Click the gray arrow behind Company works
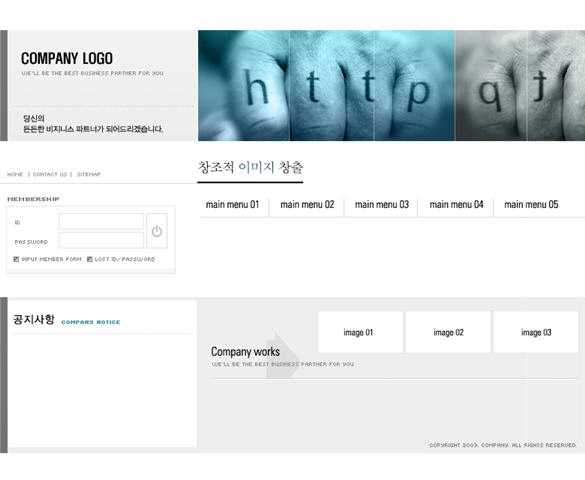The height and width of the screenshot is (480, 585). [x=283, y=354]
